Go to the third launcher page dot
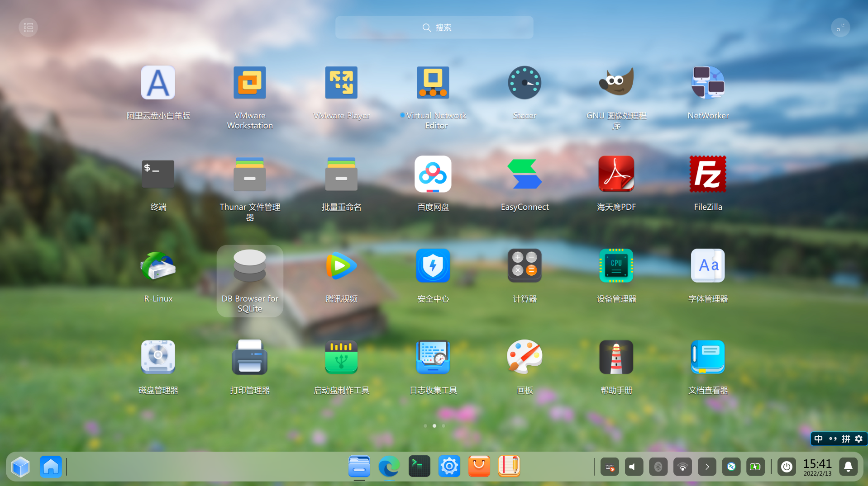 click(x=444, y=426)
